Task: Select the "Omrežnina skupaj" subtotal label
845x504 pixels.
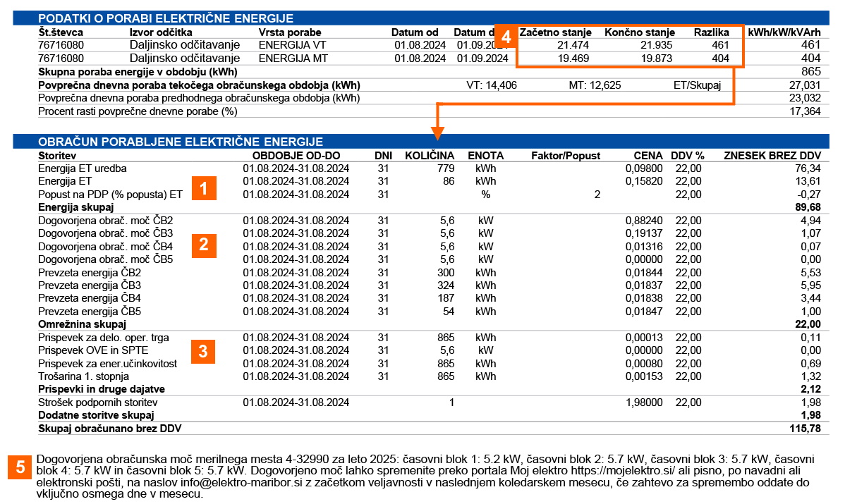Action: (x=82, y=324)
